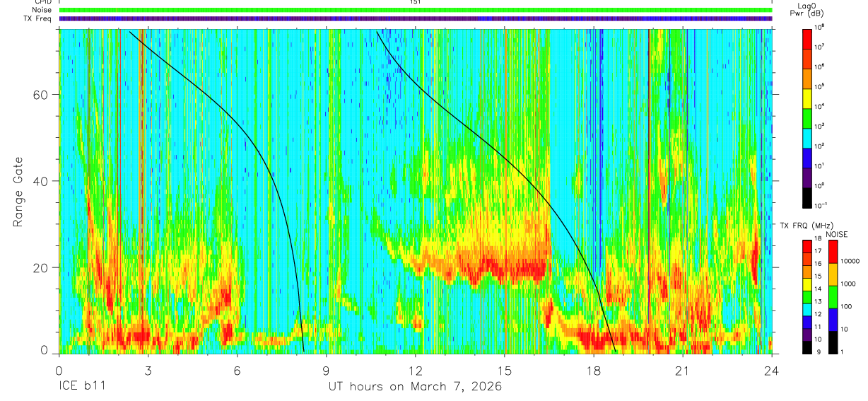
Task: Click the x-axis tick label 24
Action: [771, 370]
